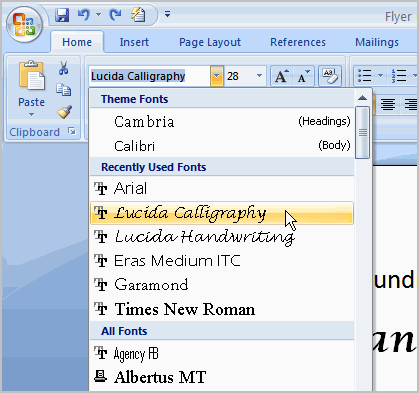Collapse the font name dropdown arrow
Viewport: 419px width, 393px height.
217,76
